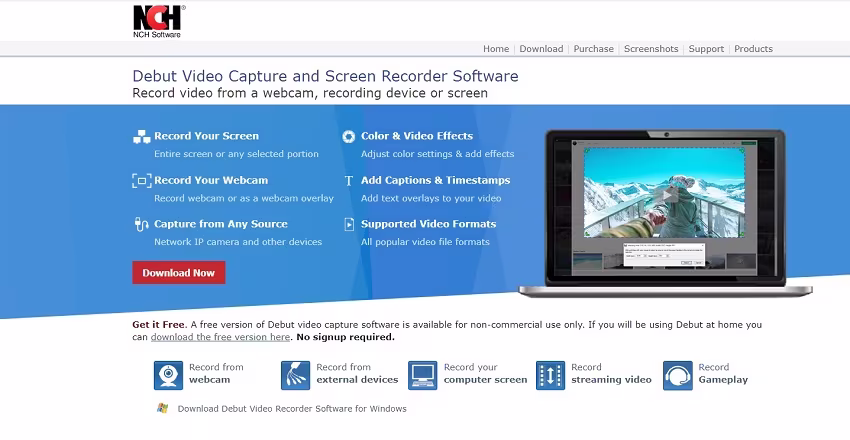Click the Supported Video Formats heading
Image resolution: width=850 pixels, height=440 pixels.
(428, 224)
